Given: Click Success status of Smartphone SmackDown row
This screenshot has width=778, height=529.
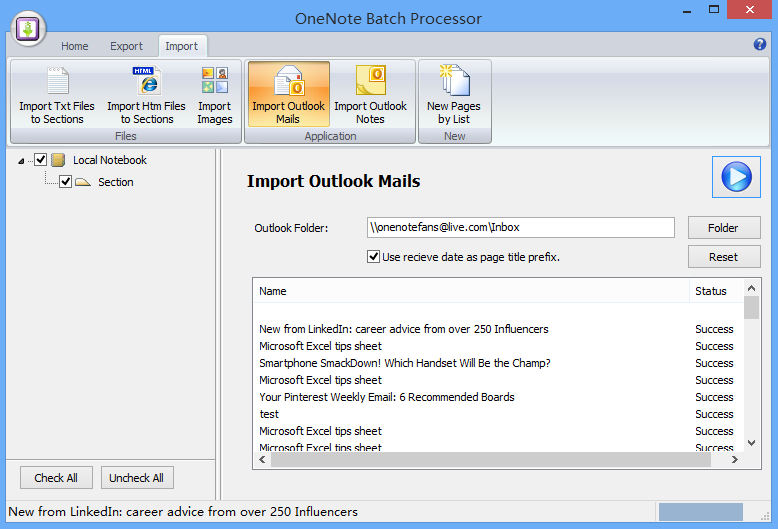Looking at the screenshot, I should [x=714, y=363].
